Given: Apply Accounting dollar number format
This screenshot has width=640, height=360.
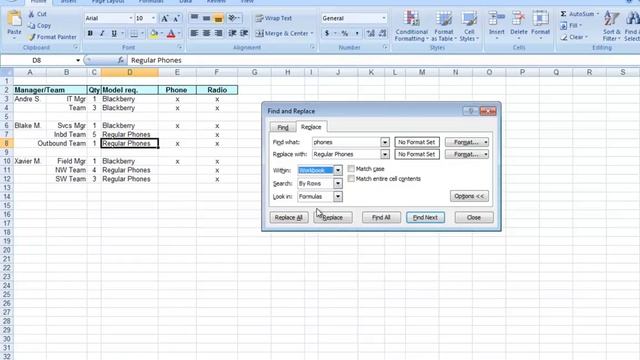Looking at the screenshot, I should (327, 33).
